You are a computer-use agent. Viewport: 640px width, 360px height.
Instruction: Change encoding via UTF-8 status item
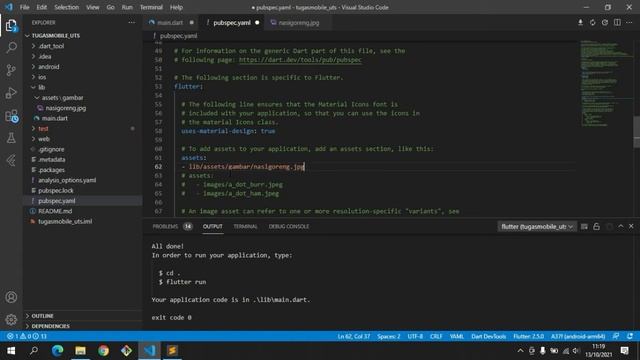click(x=415, y=336)
